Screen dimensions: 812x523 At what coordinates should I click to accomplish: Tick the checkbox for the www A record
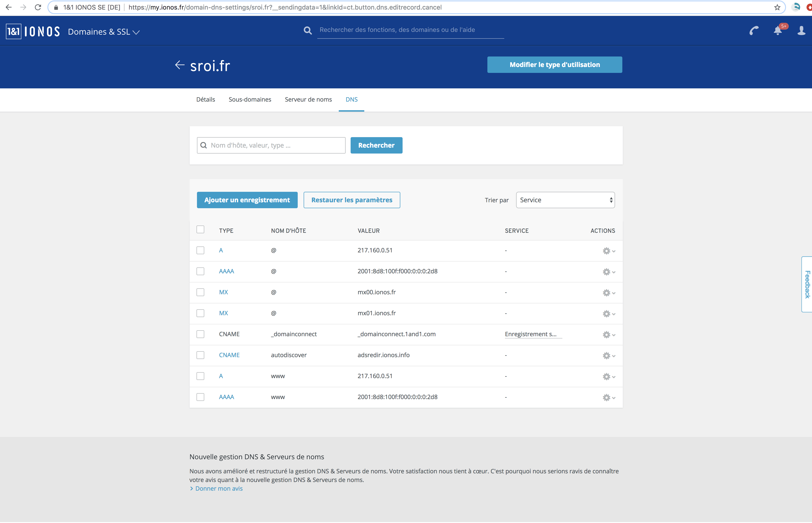pos(200,376)
